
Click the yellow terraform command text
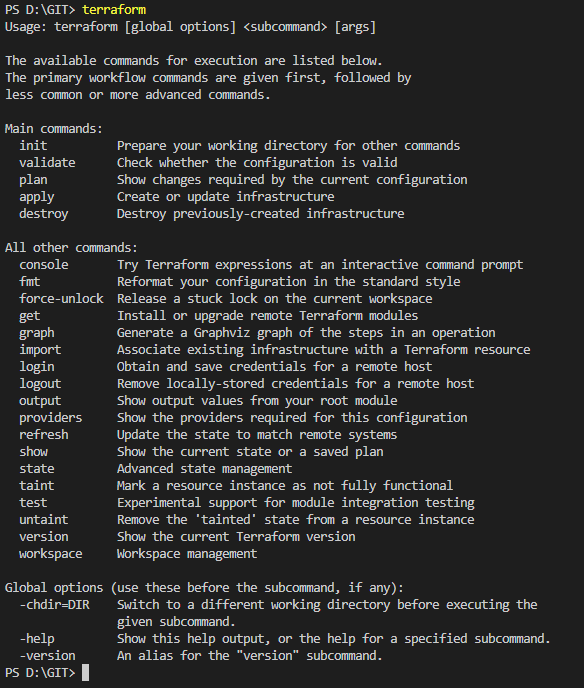point(114,10)
